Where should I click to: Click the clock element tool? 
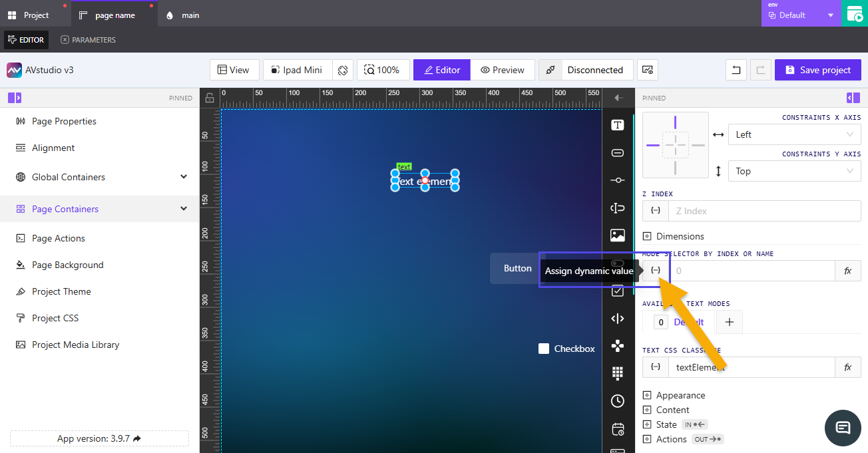point(618,401)
